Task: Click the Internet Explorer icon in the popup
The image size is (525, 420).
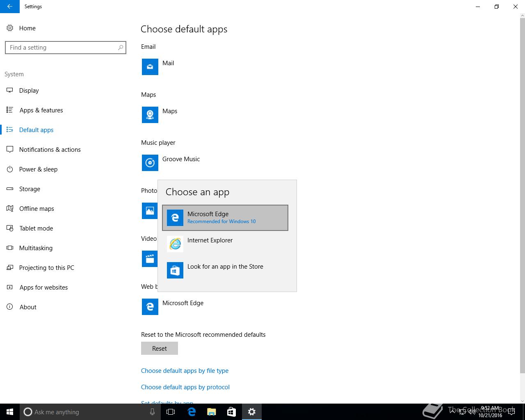Action: [x=175, y=244]
